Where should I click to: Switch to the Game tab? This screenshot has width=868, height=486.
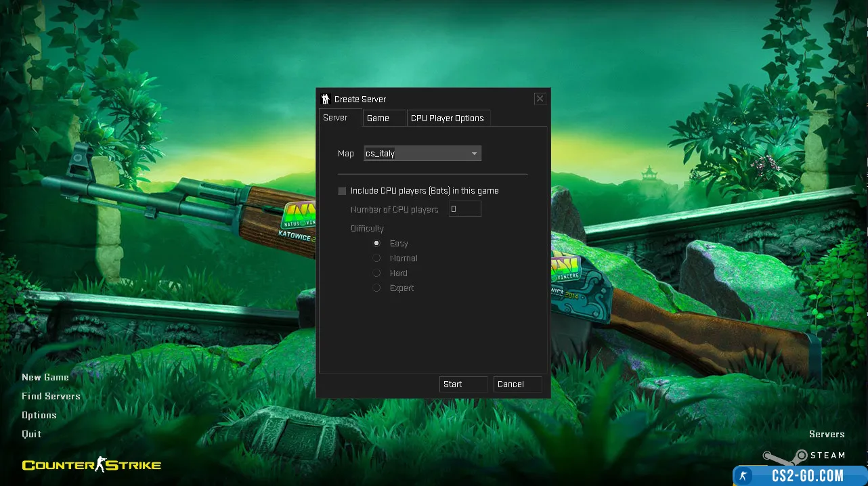pyautogui.click(x=378, y=118)
